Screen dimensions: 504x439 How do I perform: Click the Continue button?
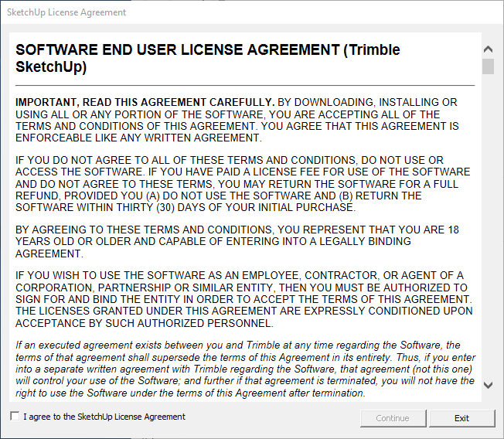click(393, 418)
